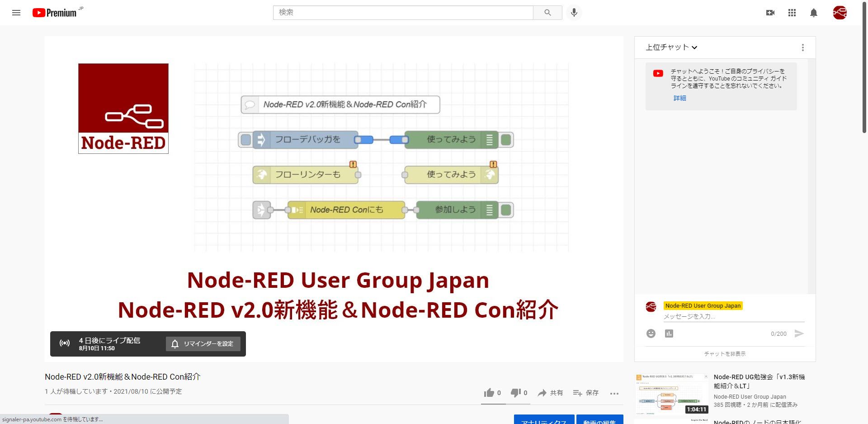Open the YouTube apps grid

tap(792, 13)
